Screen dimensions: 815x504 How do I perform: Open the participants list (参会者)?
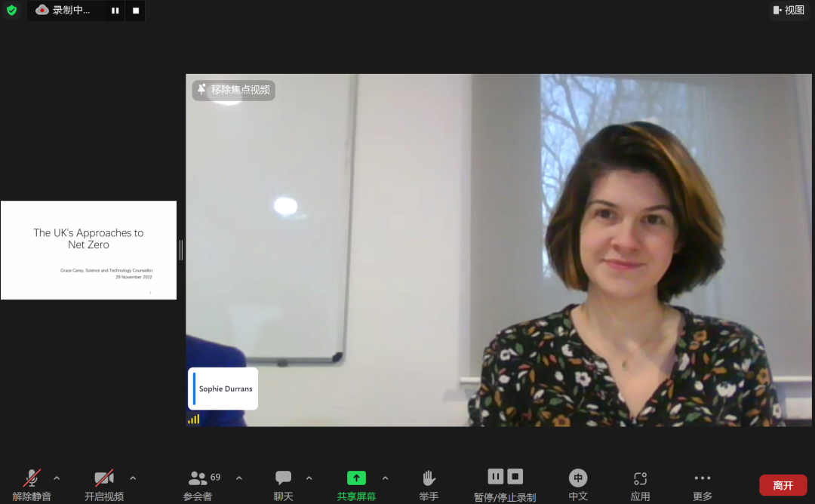click(x=198, y=484)
